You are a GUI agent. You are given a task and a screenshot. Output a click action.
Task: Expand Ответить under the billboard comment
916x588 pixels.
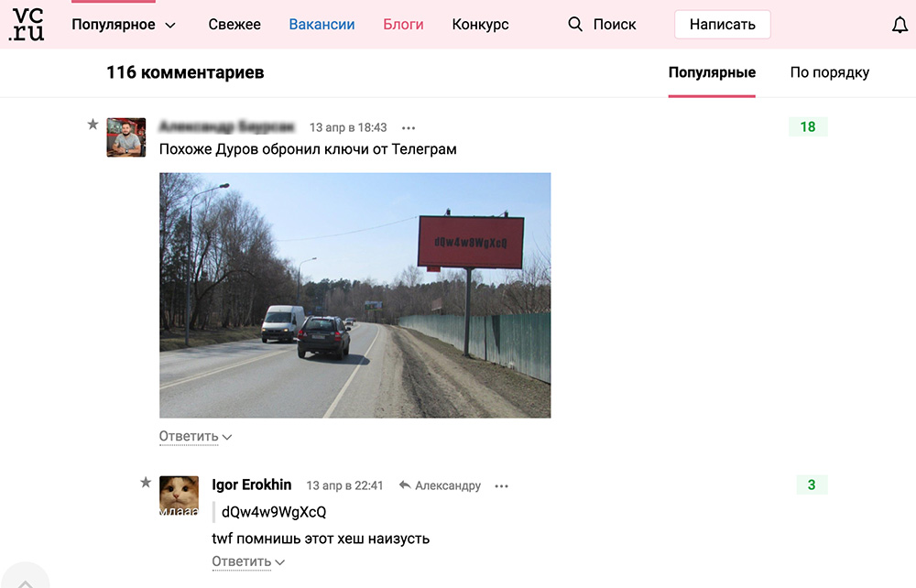coord(195,437)
